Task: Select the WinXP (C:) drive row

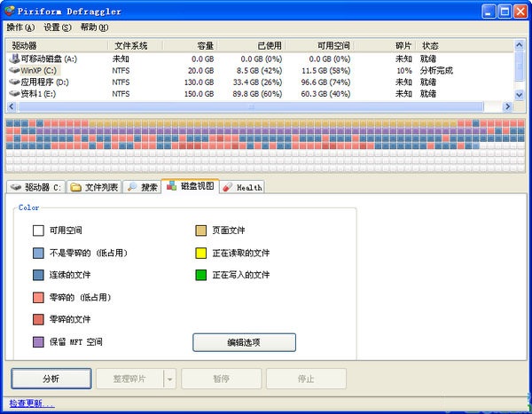Action: coord(260,70)
